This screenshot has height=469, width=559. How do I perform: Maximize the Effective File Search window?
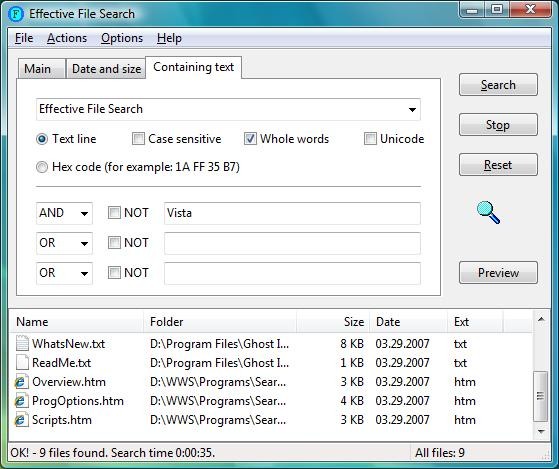[x=497, y=10]
